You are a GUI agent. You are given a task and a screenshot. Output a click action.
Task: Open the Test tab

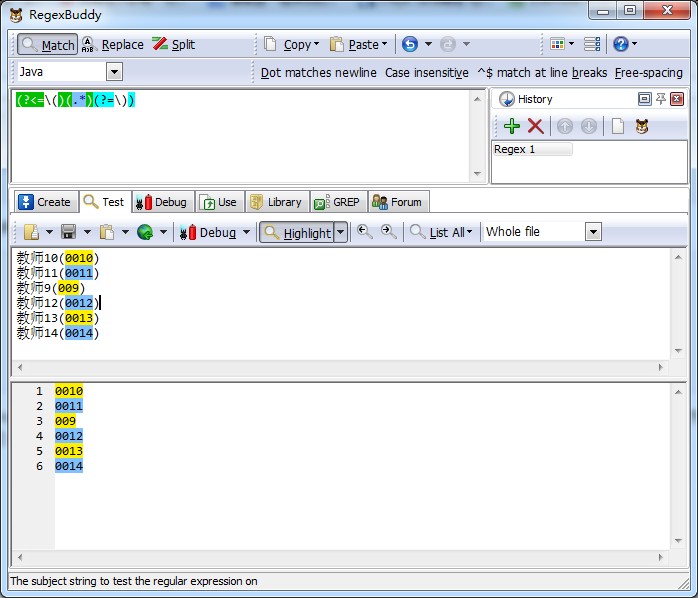coord(105,202)
